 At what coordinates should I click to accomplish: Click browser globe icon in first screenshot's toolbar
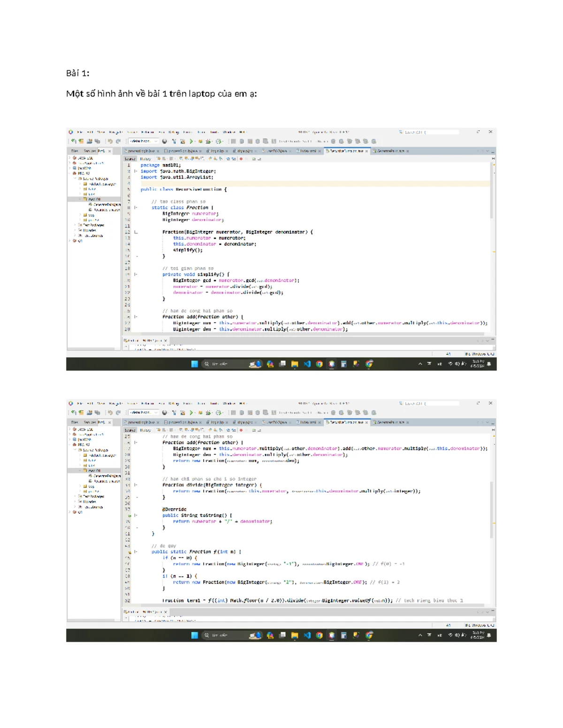165,141
